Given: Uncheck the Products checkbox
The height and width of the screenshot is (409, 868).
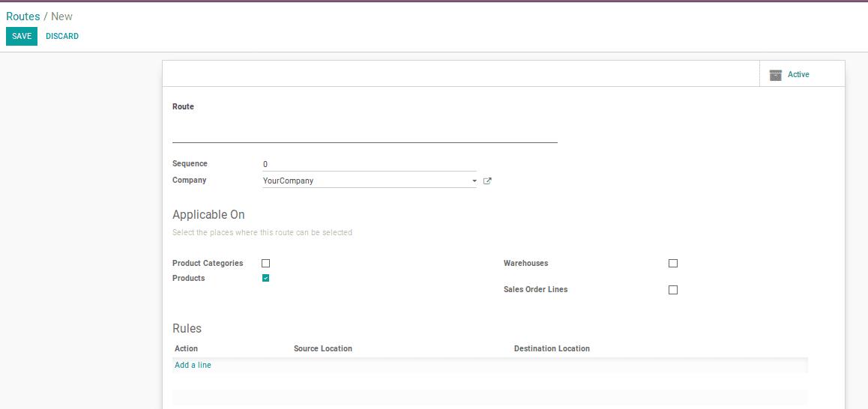Looking at the screenshot, I should pyautogui.click(x=265, y=279).
